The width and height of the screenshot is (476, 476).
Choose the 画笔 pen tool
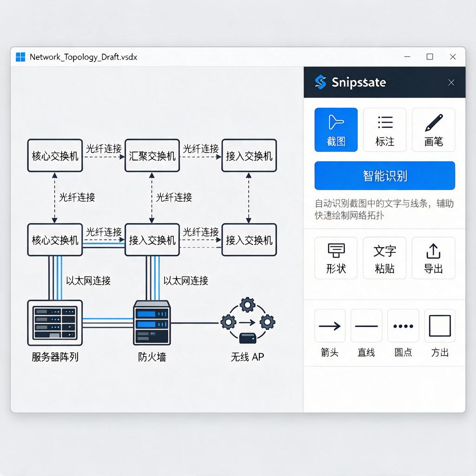point(434,130)
